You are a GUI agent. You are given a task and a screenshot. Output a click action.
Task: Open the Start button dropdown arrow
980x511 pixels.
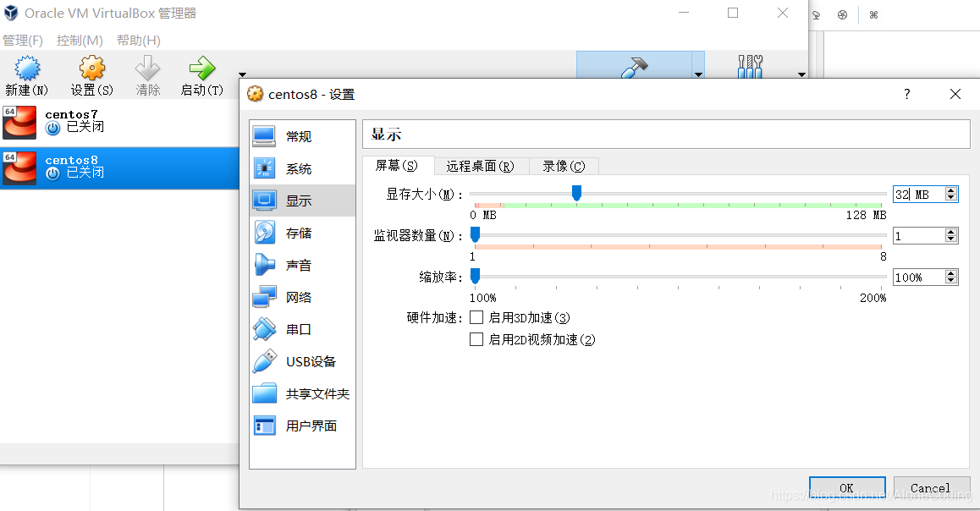coord(243,74)
